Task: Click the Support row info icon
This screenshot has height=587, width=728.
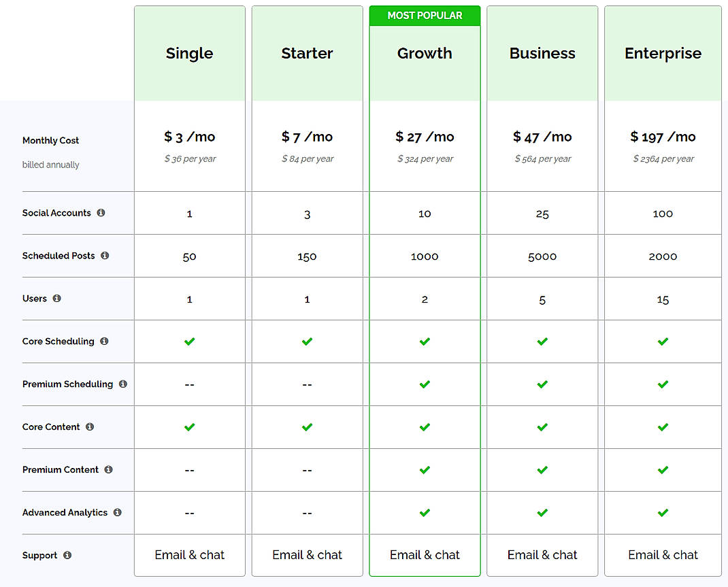Action: [x=67, y=555]
